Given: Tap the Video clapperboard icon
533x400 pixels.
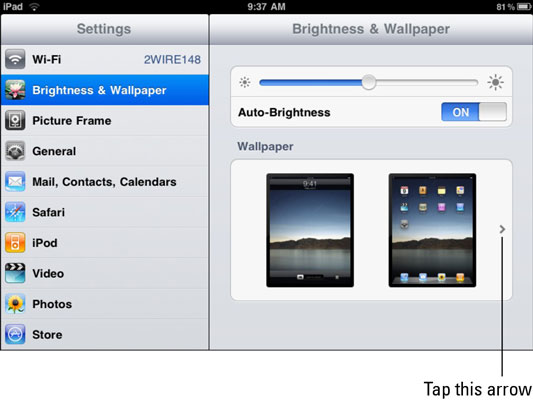Looking at the screenshot, I should coord(15,273).
